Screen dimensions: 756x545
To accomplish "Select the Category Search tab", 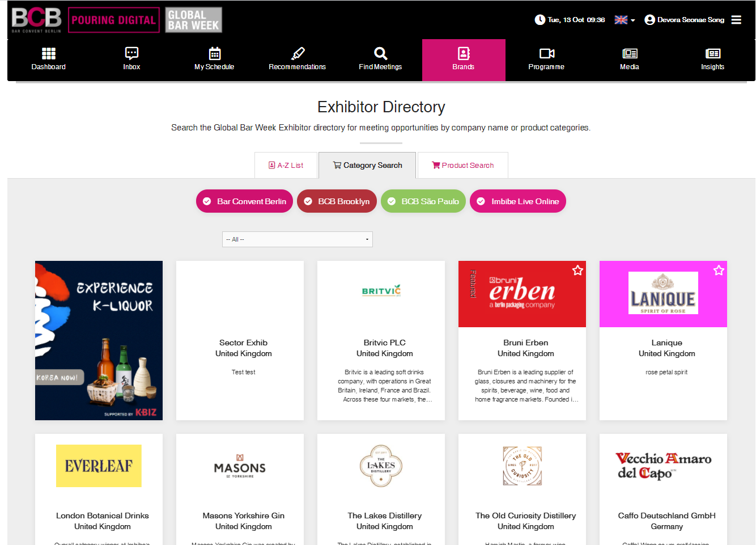I will 367,166.
